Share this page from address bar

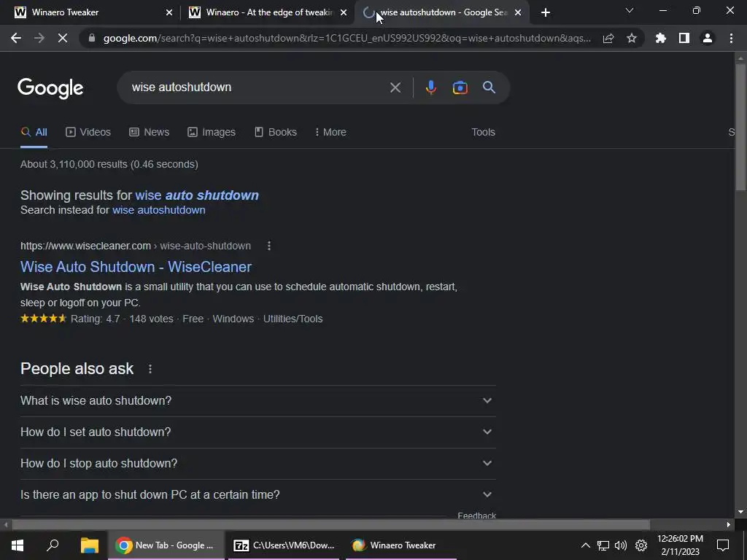pyautogui.click(x=608, y=38)
